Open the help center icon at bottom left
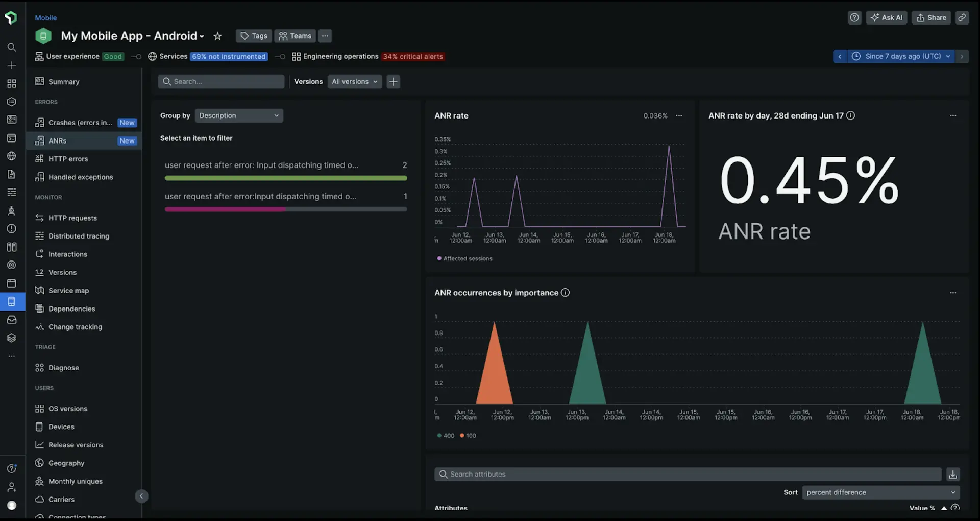 coord(11,469)
